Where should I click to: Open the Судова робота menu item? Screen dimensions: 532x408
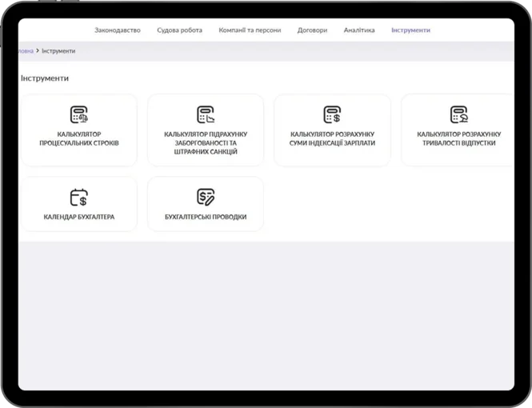pyautogui.click(x=179, y=30)
